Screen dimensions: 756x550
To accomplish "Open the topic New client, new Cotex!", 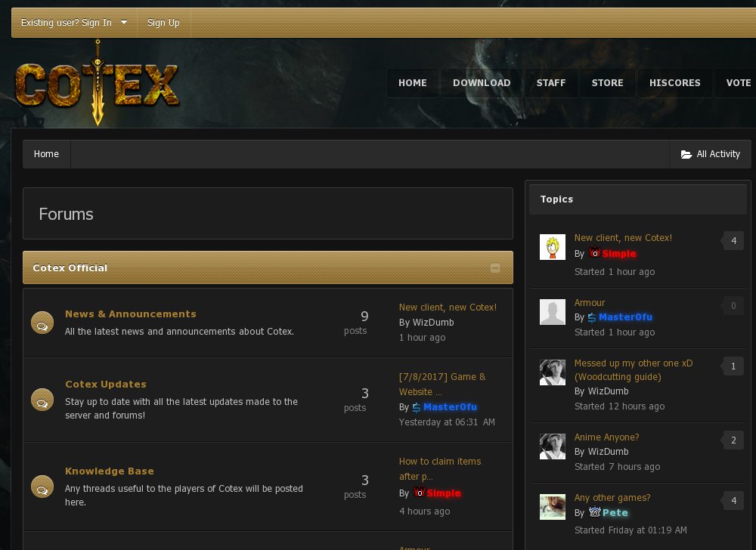I will click(x=623, y=238).
